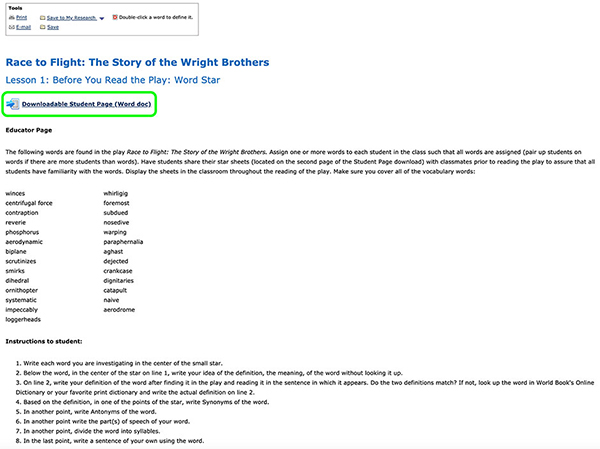Open Downloadable Student Page (Word doc) link
This screenshot has width=600, height=449.
(x=86, y=104)
